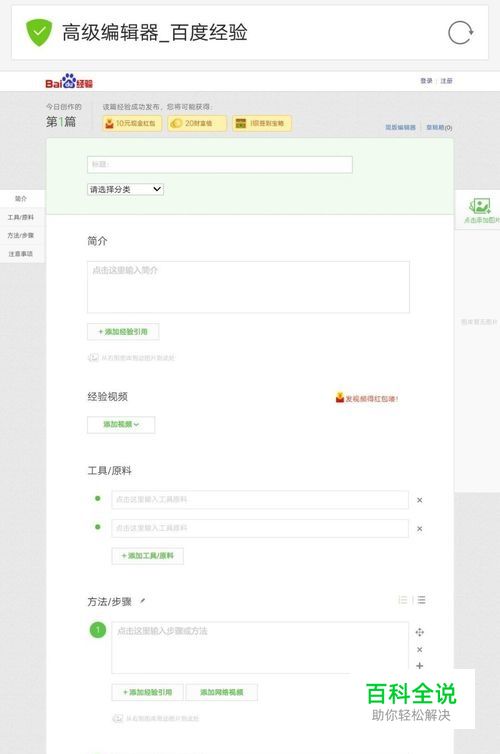The height and width of the screenshot is (754, 500).
Task: Click the 20财富值 reward badge
Action: click(197, 123)
